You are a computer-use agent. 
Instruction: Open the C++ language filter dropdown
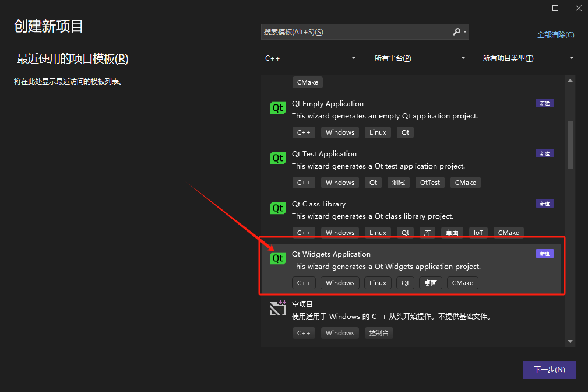pyautogui.click(x=309, y=58)
